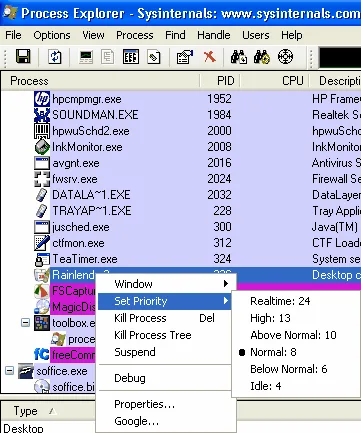The image size is (361, 433).
Task: Click the jusched.exe window icon
Action: pos(42,227)
